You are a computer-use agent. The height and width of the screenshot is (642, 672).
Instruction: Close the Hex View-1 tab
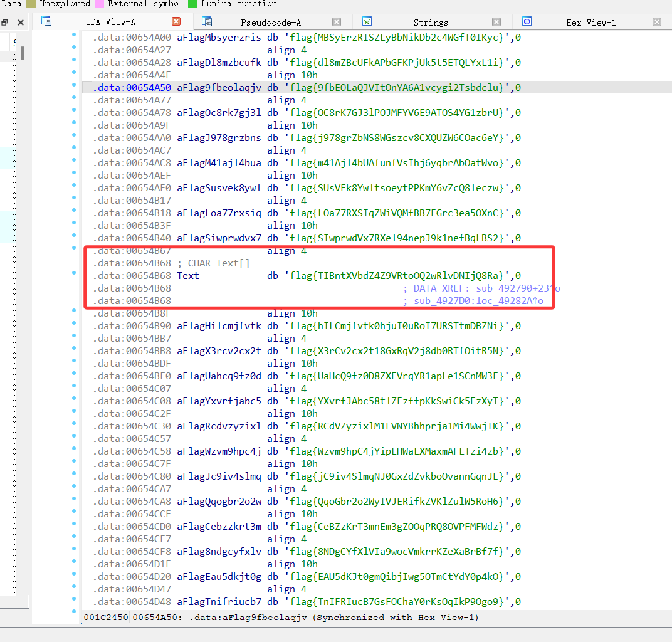tap(656, 22)
